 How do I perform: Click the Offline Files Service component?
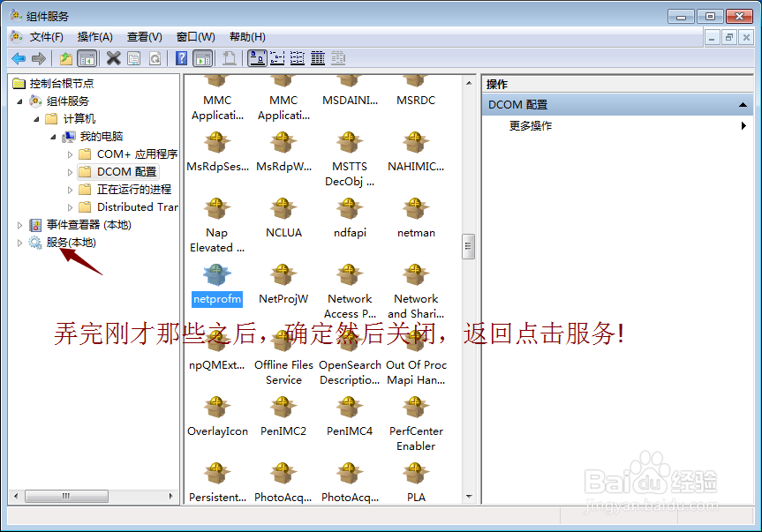(283, 349)
